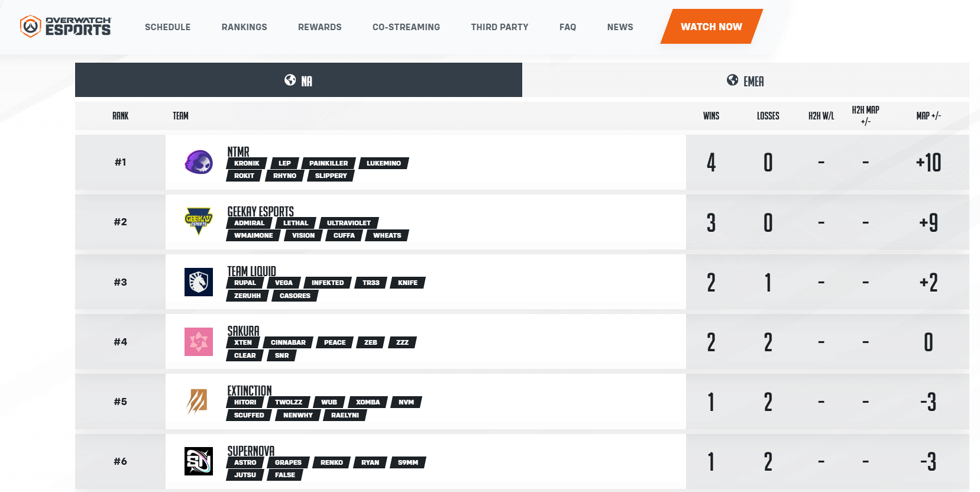This screenshot has width=980, height=492.
Task: Click the #1 rank cell
Action: coord(121,162)
